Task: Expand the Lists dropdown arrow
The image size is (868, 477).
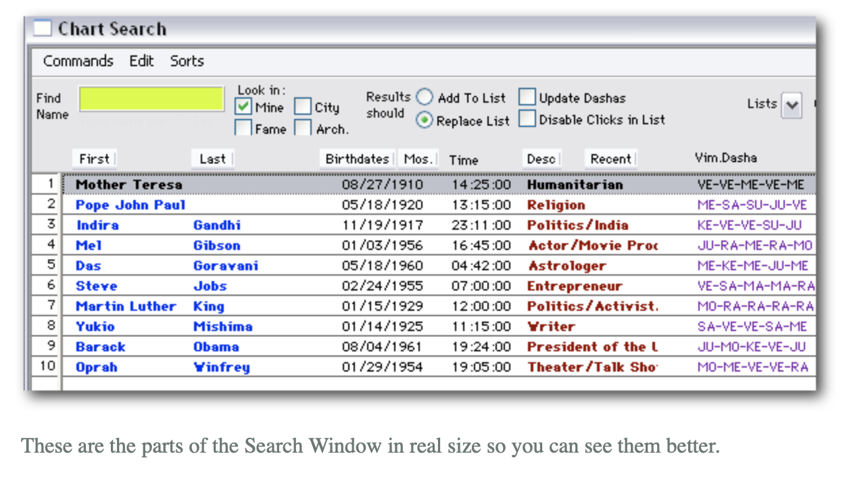Action: point(792,105)
